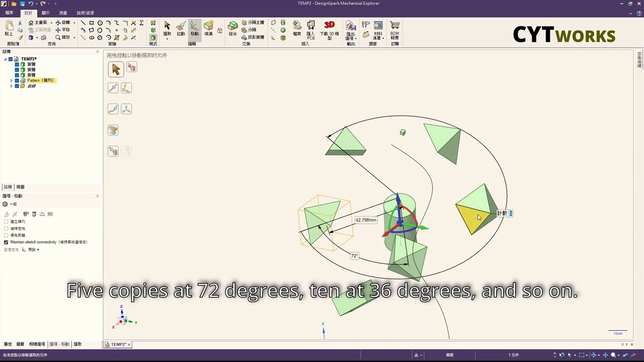Screen dimensions: 644x362
Task: Open the 旋轉 dropdown arrow
Action: tap(74, 23)
